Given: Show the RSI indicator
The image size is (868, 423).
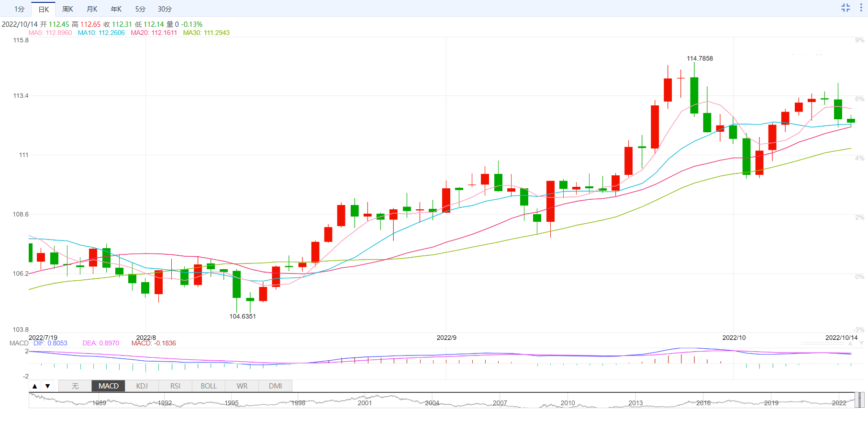Looking at the screenshot, I should (x=176, y=386).
